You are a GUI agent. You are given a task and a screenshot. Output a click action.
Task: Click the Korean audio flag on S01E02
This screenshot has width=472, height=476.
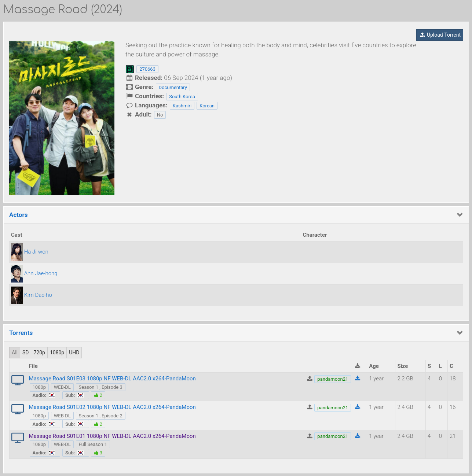[52, 424]
